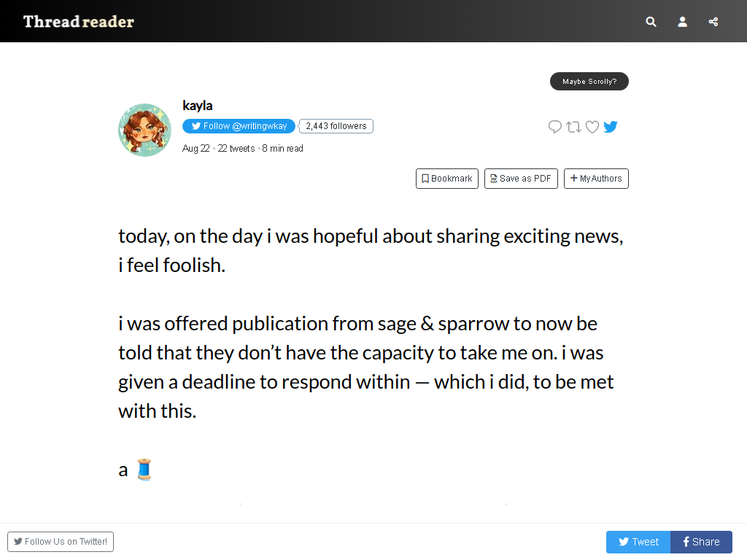Add kayla to My Authors

pyautogui.click(x=596, y=179)
